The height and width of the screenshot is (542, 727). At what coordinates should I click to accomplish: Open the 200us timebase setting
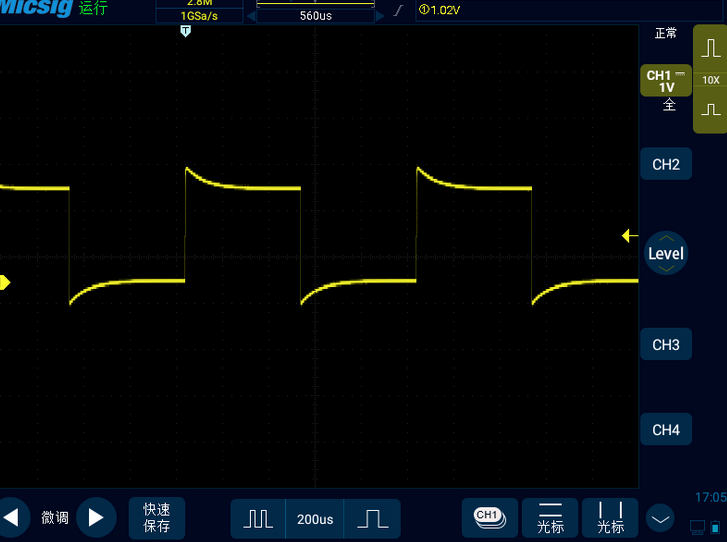click(x=315, y=518)
